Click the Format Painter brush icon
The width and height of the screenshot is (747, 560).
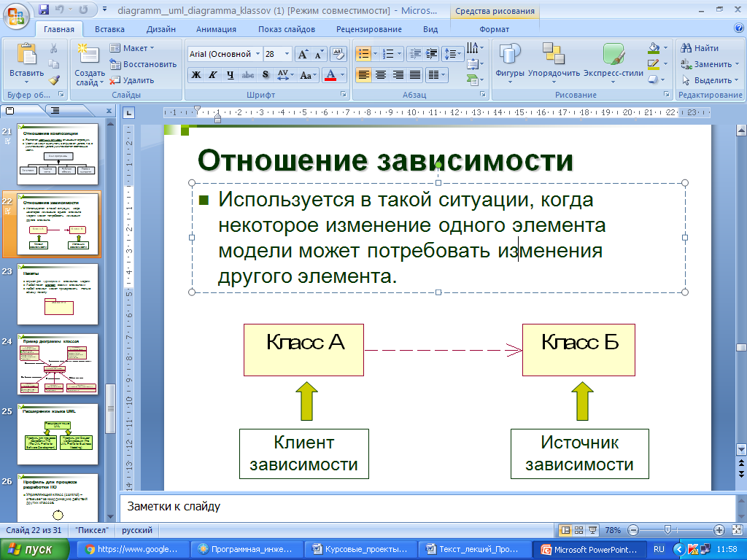point(54,80)
